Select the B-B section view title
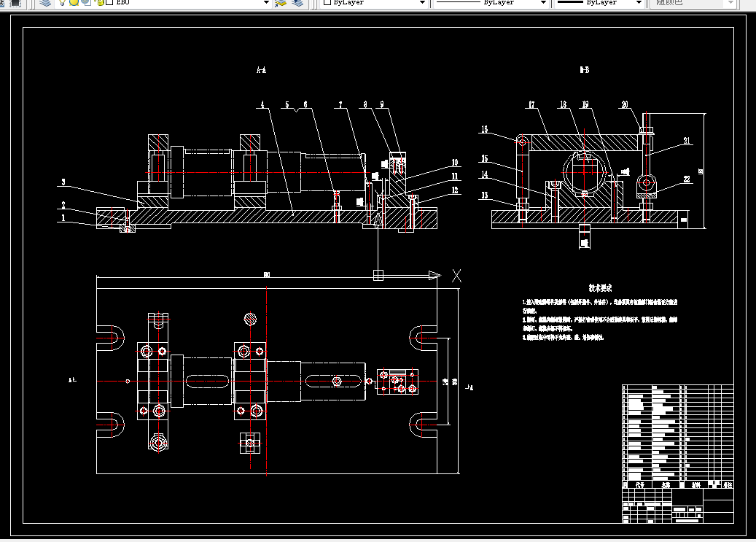 pos(585,70)
